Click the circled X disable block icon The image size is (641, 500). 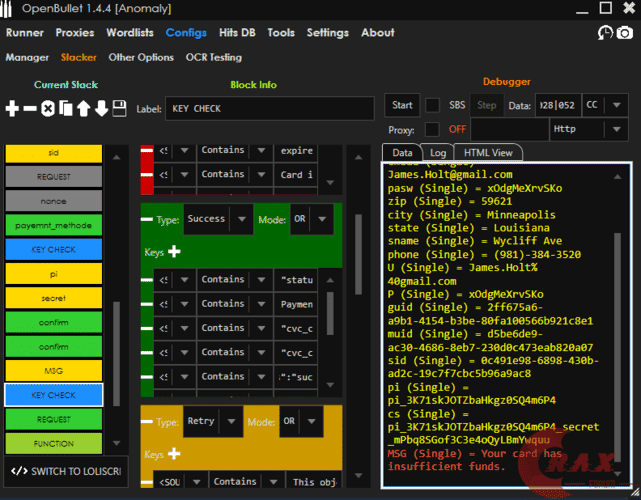48,108
